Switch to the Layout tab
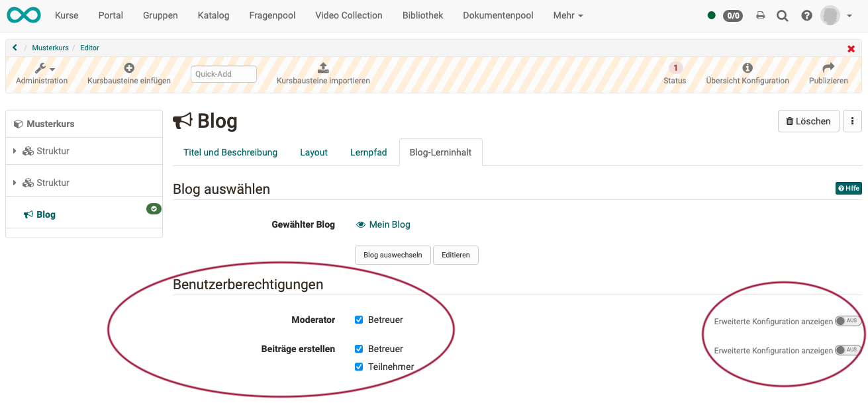Screen dimensions: 868x407 pos(313,152)
